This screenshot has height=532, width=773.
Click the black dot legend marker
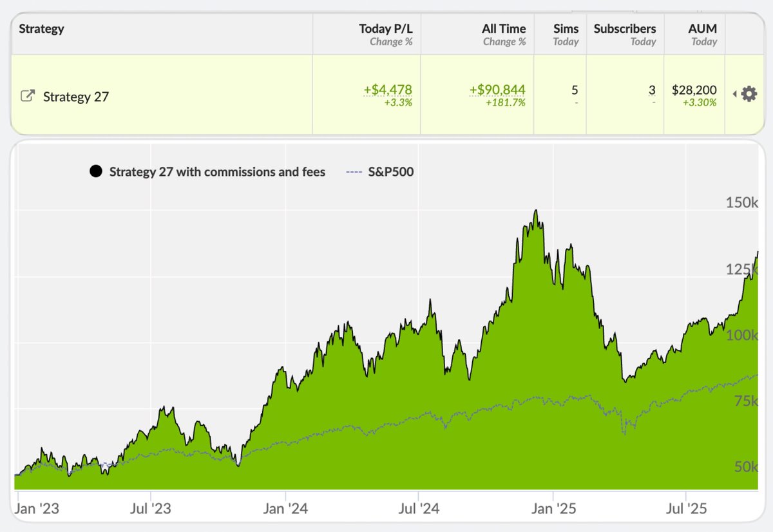96,171
